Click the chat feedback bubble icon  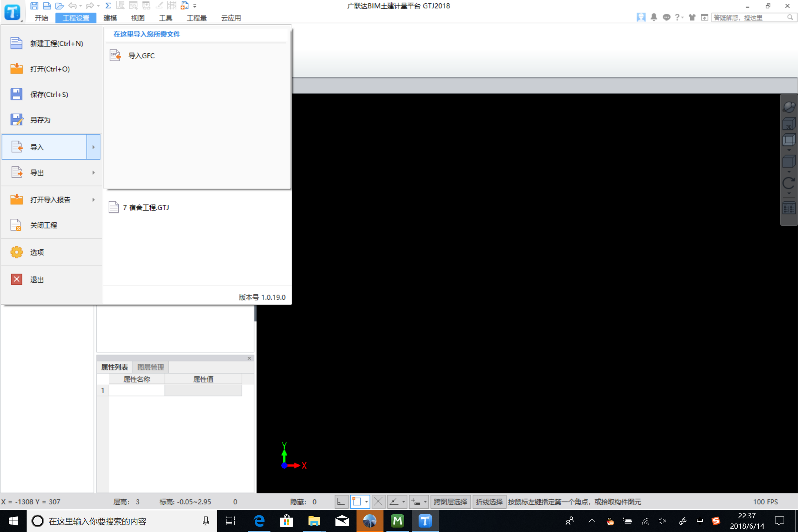(x=666, y=17)
